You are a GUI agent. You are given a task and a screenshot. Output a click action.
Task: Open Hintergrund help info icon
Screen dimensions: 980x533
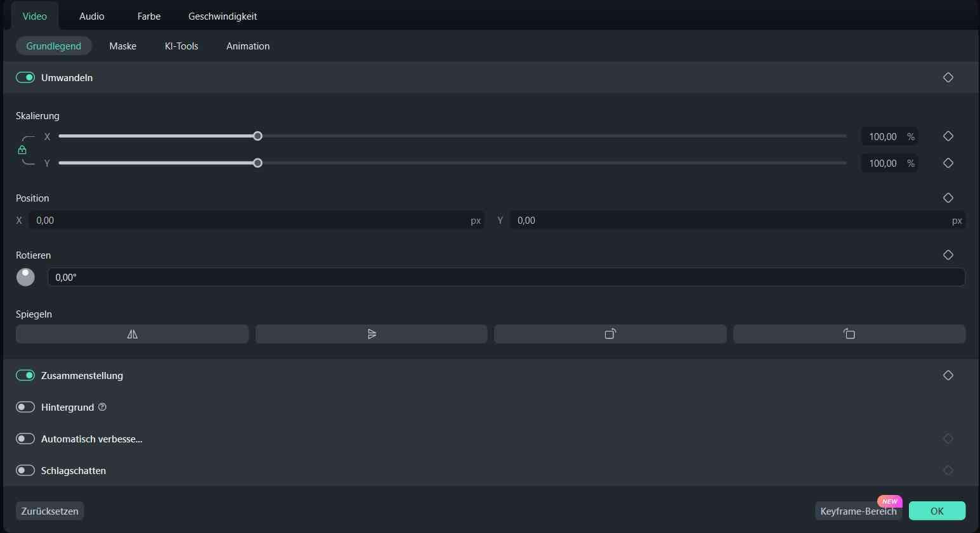pos(102,407)
